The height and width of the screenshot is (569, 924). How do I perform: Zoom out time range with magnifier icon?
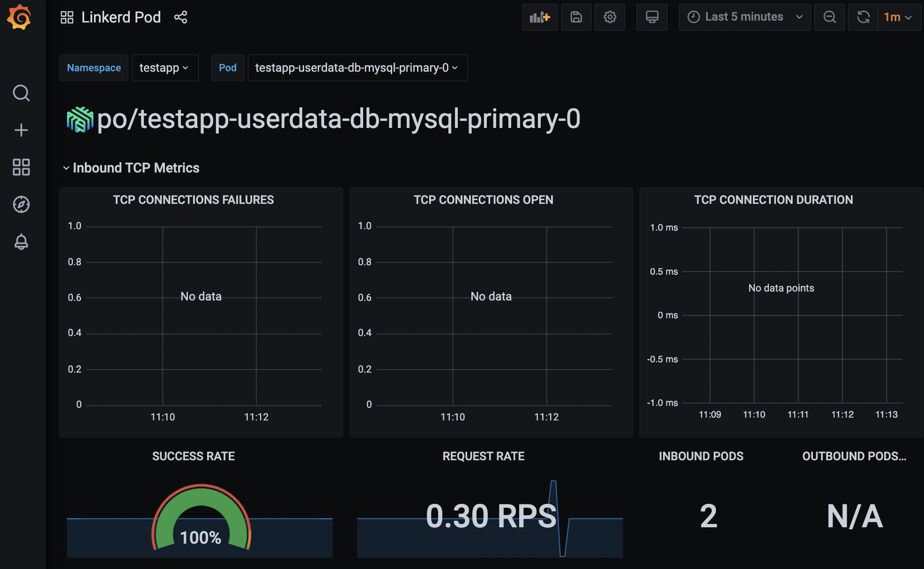pos(829,17)
